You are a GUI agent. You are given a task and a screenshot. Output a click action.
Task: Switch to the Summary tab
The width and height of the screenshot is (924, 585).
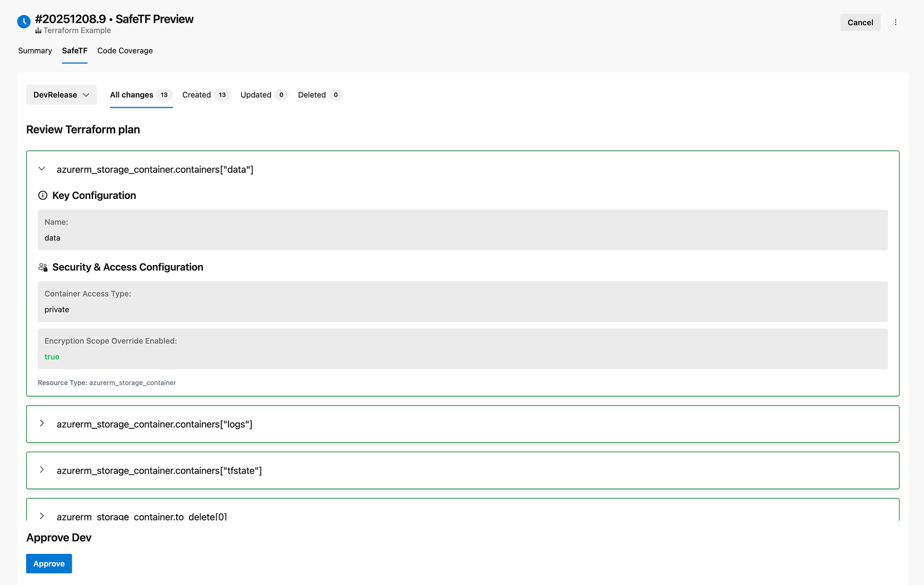coord(35,51)
